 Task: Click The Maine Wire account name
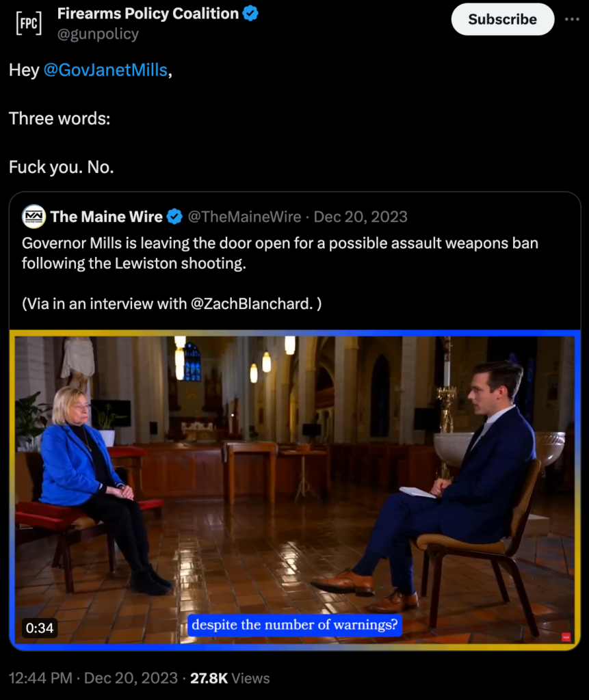point(106,217)
